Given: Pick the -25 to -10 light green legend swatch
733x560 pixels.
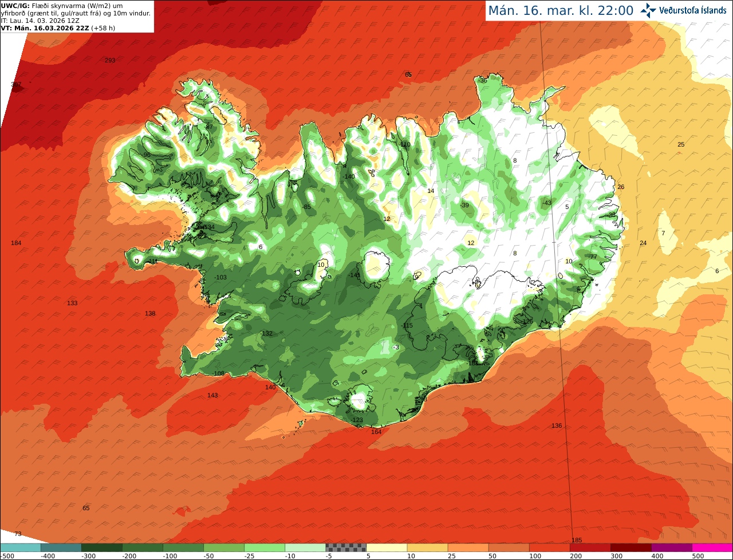Looking at the screenshot, I should pyautogui.click(x=264, y=547).
